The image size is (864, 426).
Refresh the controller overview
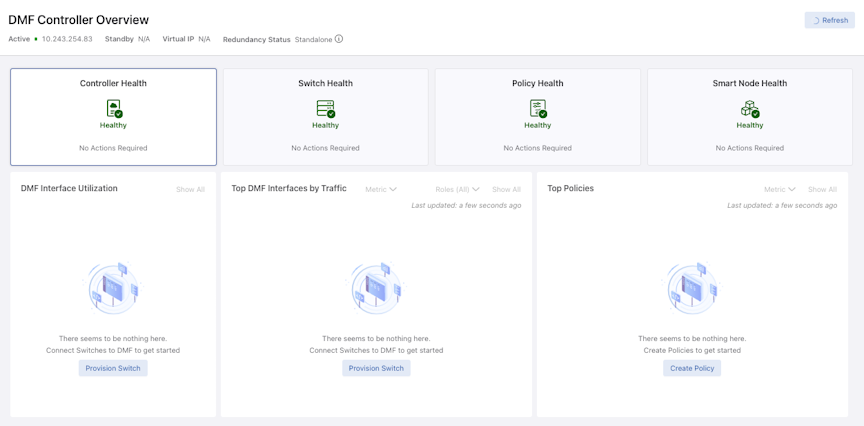click(829, 20)
